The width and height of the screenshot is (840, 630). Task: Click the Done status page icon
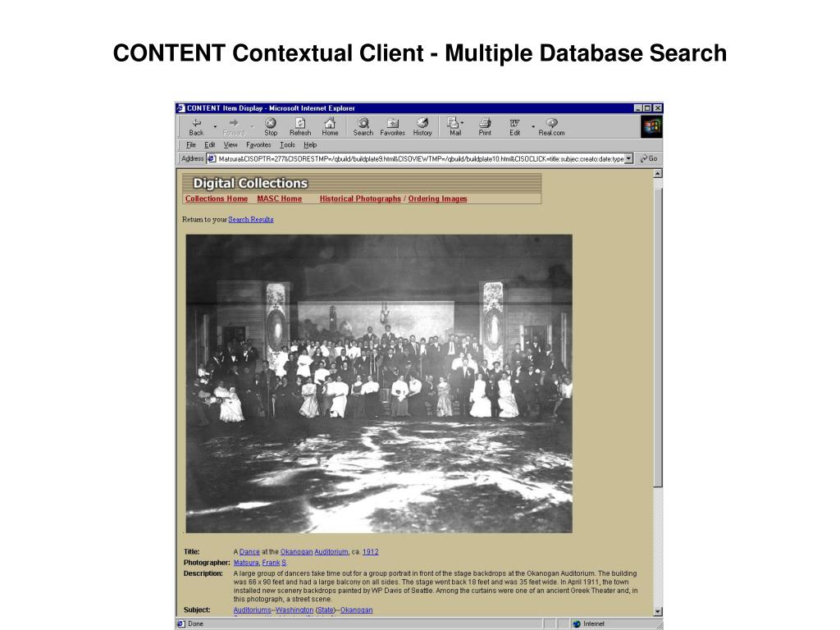point(181,623)
